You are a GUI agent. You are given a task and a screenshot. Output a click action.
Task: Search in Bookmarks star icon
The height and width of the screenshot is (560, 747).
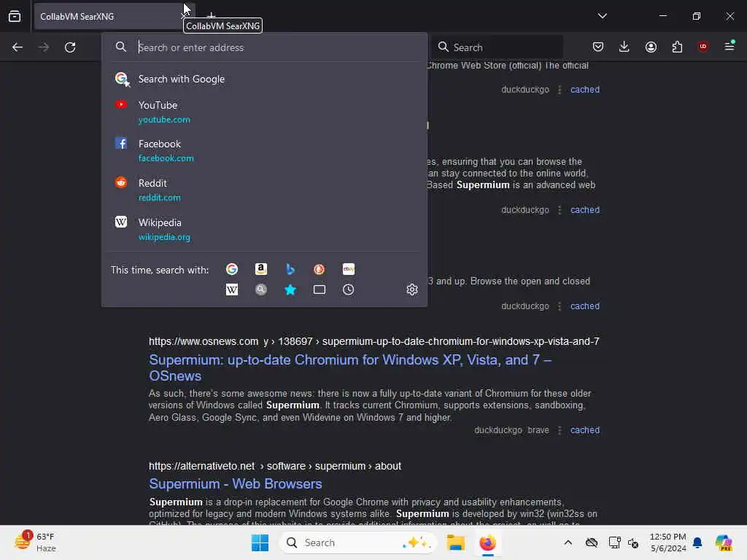(290, 289)
